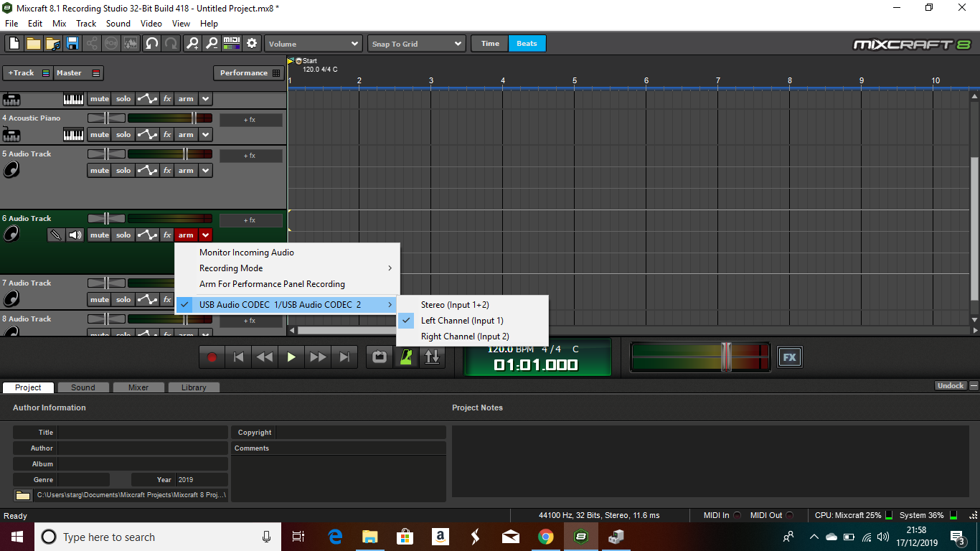Click the synth instrument icon on Acoustic Piano track
The height and width of the screenshot is (551, 980).
[x=11, y=134]
